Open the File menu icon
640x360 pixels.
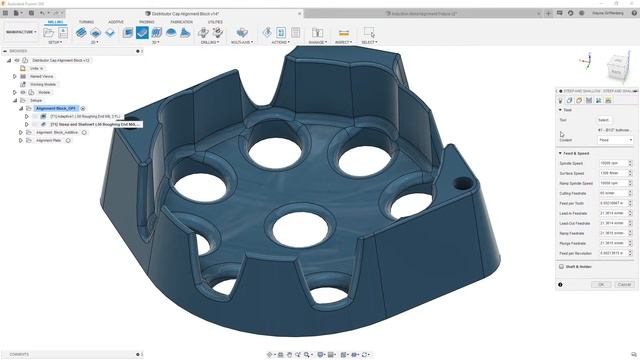pyautogui.click(x=17, y=13)
